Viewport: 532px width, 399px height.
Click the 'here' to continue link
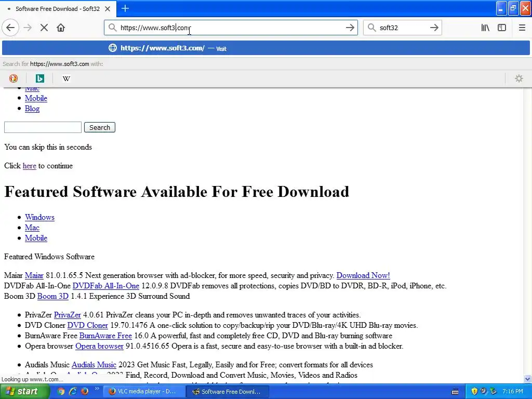coord(30,166)
